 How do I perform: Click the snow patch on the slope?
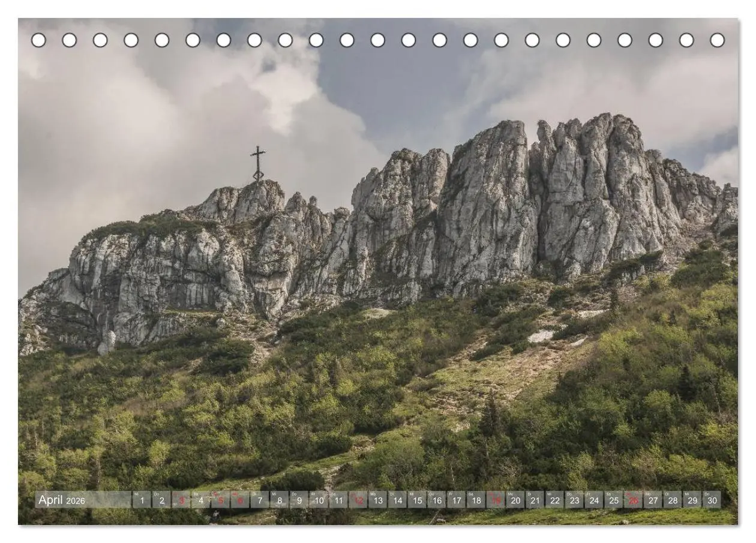[x=542, y=336]
